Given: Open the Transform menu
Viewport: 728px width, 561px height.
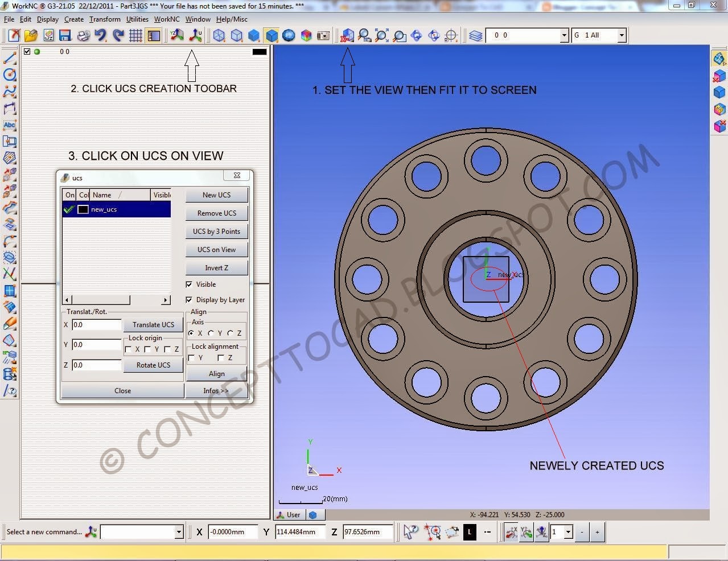Looking at the screenshot, I should [x=105, y=19].
